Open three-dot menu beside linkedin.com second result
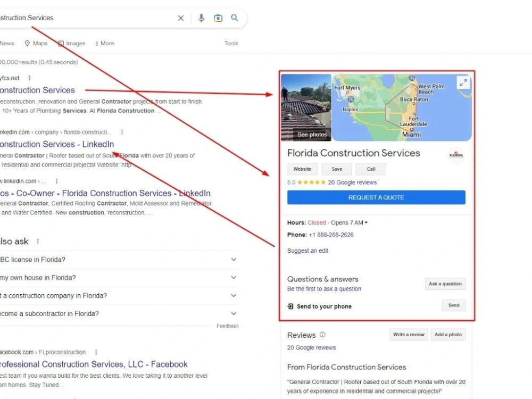Viewport: 532px width, 399px height. (57, 181)
